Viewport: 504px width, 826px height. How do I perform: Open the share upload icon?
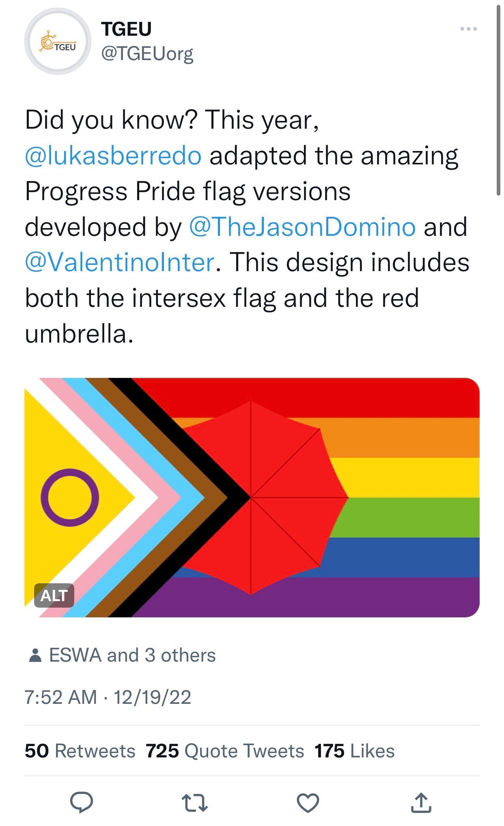[421, 802]
